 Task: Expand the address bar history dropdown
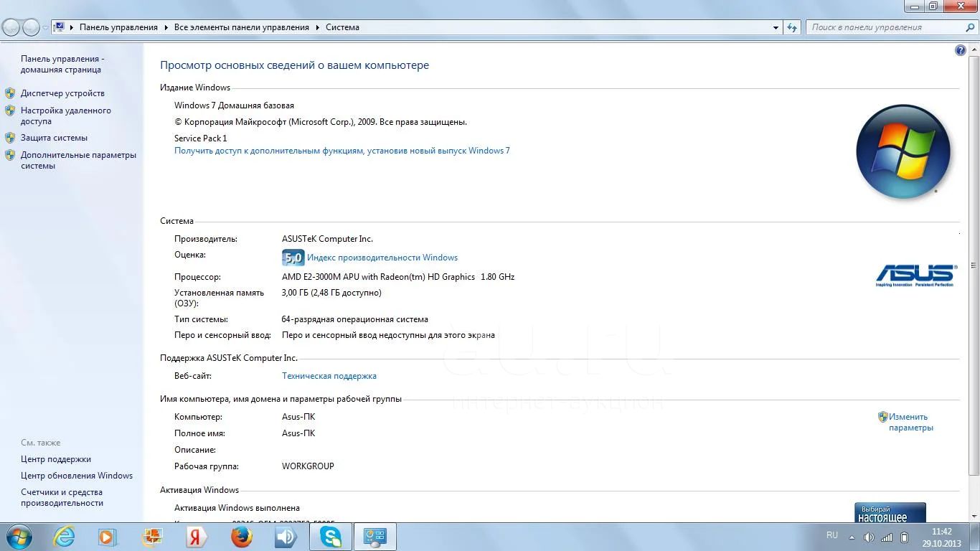point(776,27)
